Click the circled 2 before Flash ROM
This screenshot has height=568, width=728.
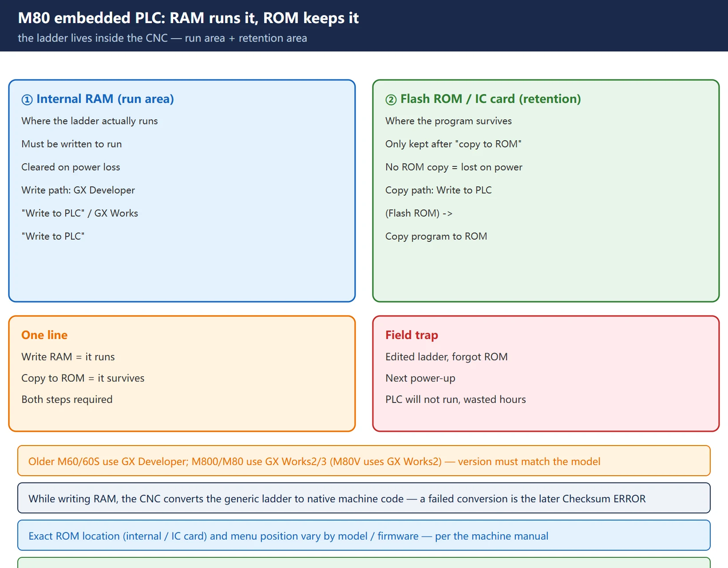[391, 99]
